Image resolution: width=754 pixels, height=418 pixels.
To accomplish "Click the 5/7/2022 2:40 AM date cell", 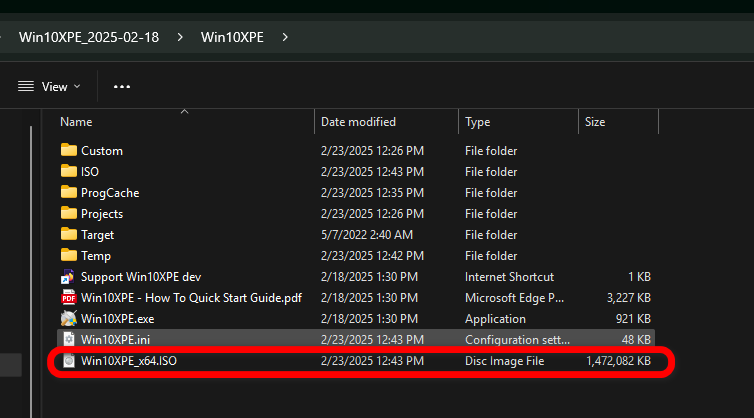I will tap(367, 235).
